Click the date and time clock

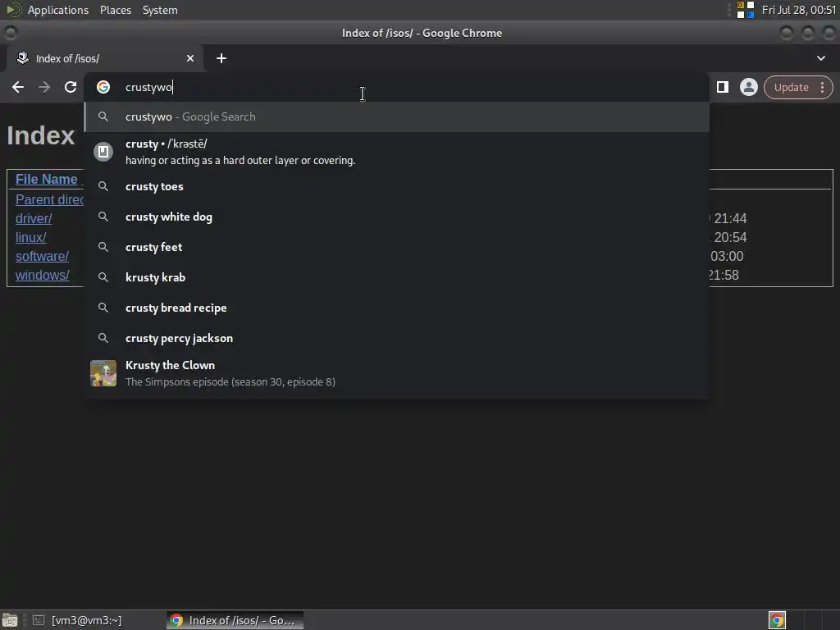pos(799,10)
